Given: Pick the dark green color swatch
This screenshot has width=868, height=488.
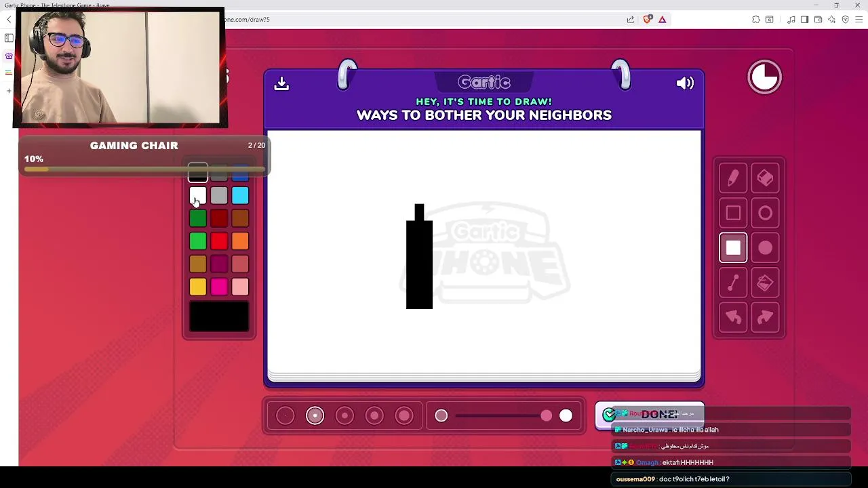Looking at the screenshot, I should [x=198, y=218].
